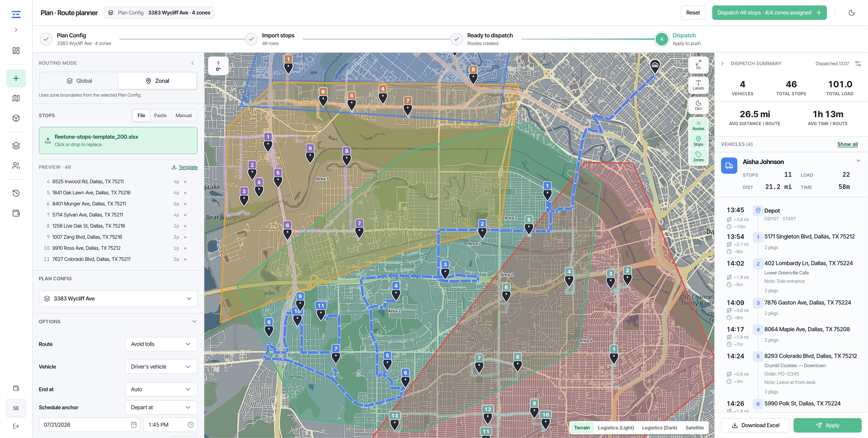Open the map icon in sidebar

16,98
